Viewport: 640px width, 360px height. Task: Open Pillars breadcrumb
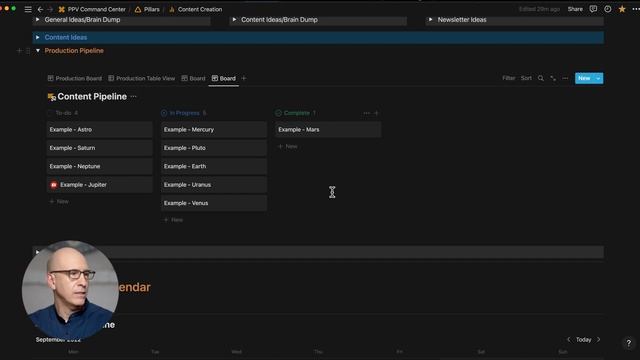click(147, 9)
